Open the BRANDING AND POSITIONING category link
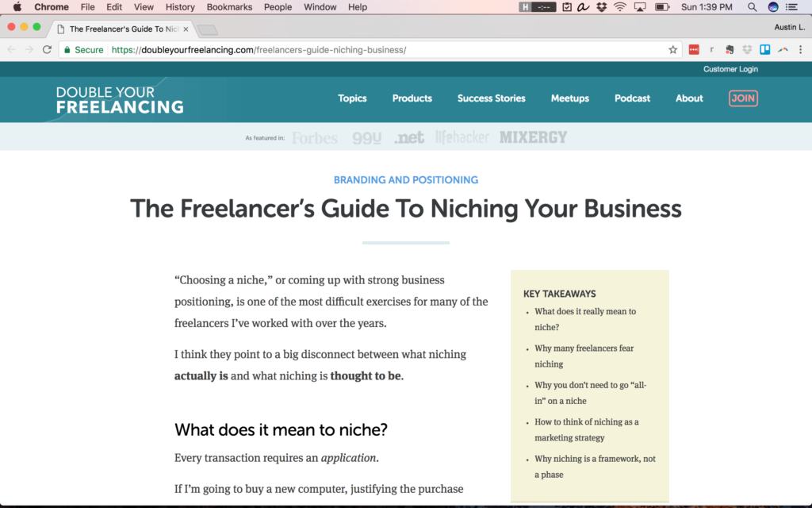812x508 pixels. tap(405, 179)
